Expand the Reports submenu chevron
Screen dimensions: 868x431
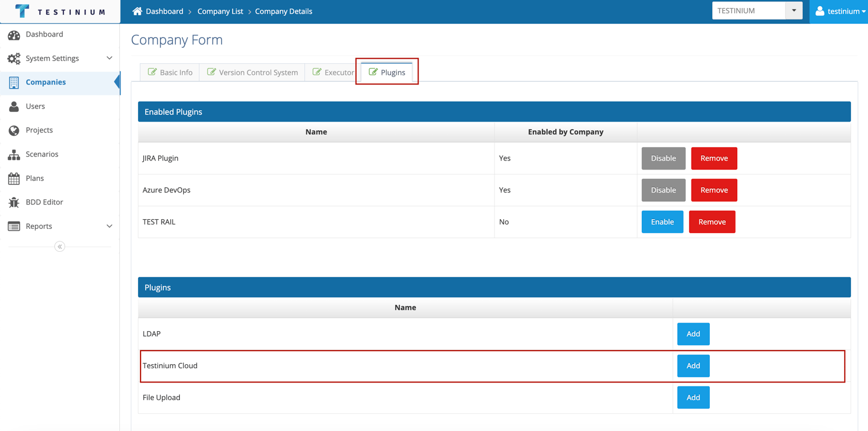pos(109,226)
